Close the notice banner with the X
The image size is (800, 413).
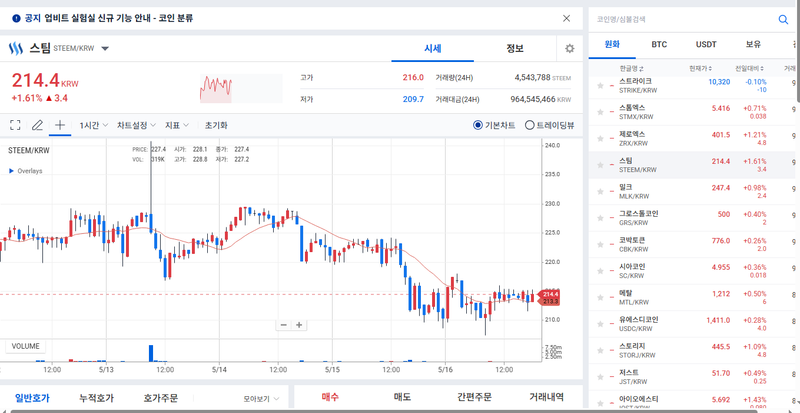pyautogui.click(x=566, y=18)
